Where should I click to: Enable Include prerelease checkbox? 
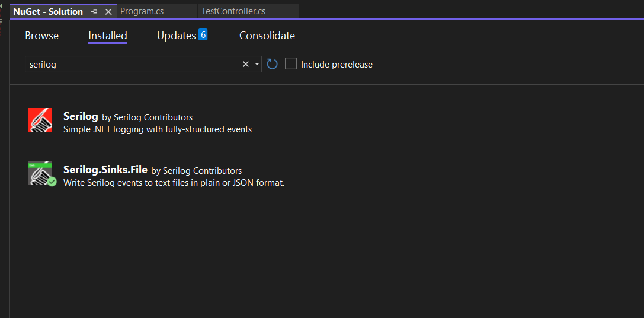pos(291,63)
